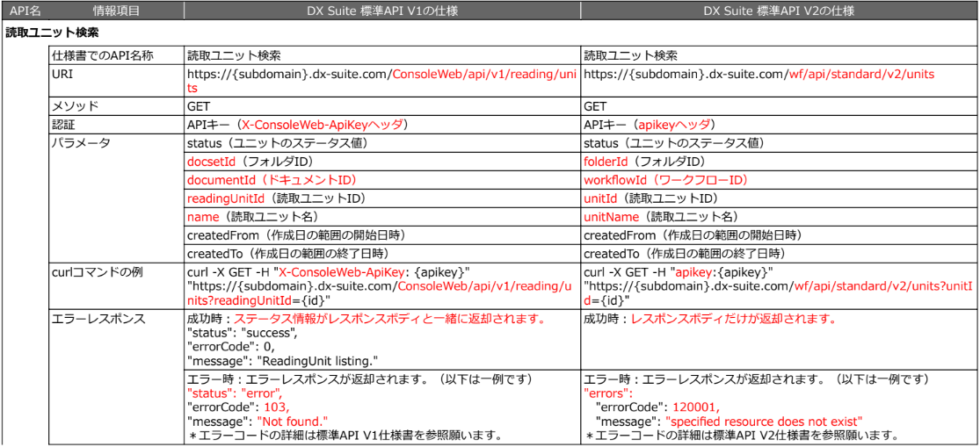Click the 'name（読取ユニット名）' parameter

[x=253, y=217]
